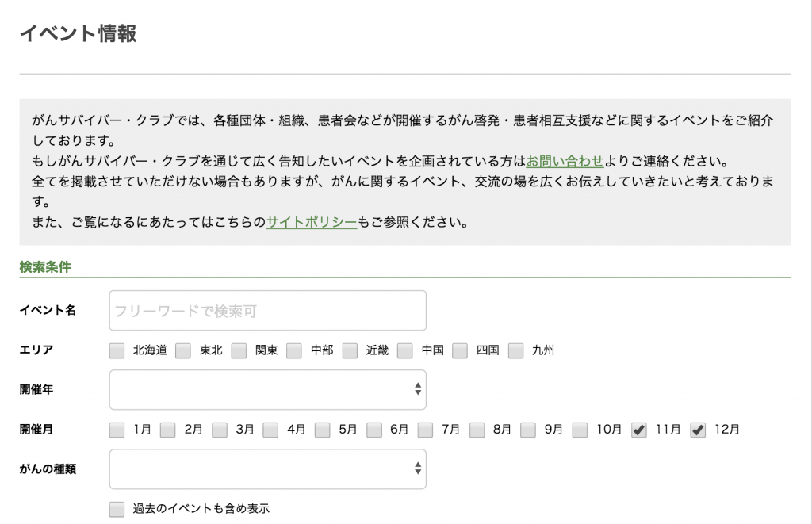The height and width of the screenshot is (524, 812).
Task: Select the 6月 month checkbox
Action: [x=374, y=430]
